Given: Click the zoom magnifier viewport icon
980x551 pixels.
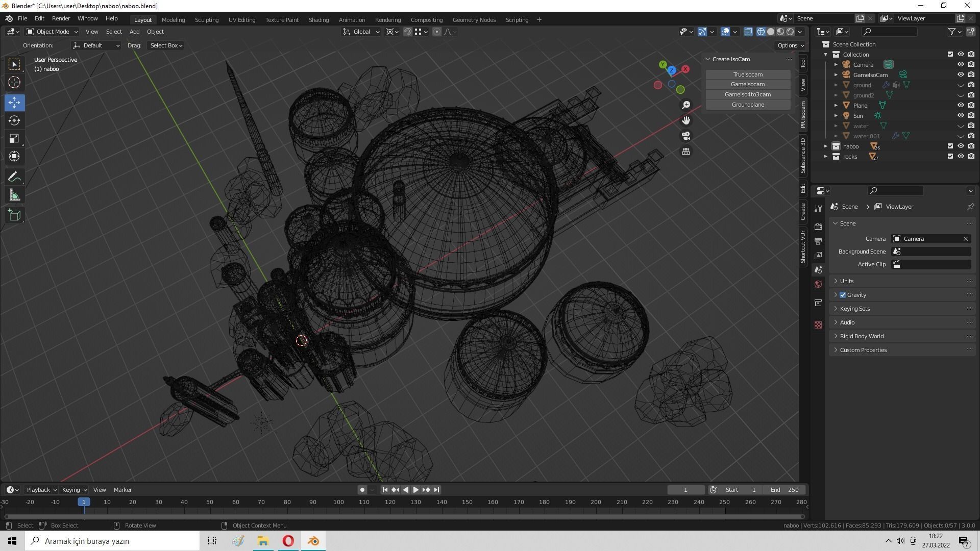Looking at the screenshot, I should [686, 105].
